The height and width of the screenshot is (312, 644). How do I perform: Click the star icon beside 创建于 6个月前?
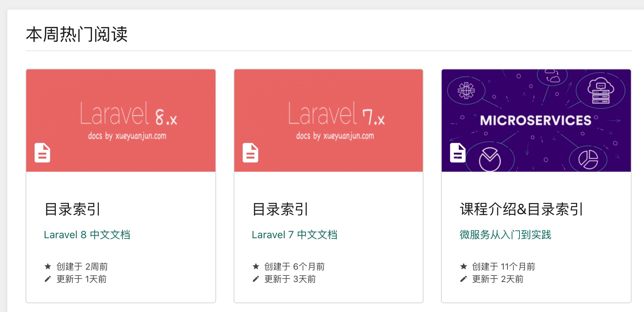(256, 266)
